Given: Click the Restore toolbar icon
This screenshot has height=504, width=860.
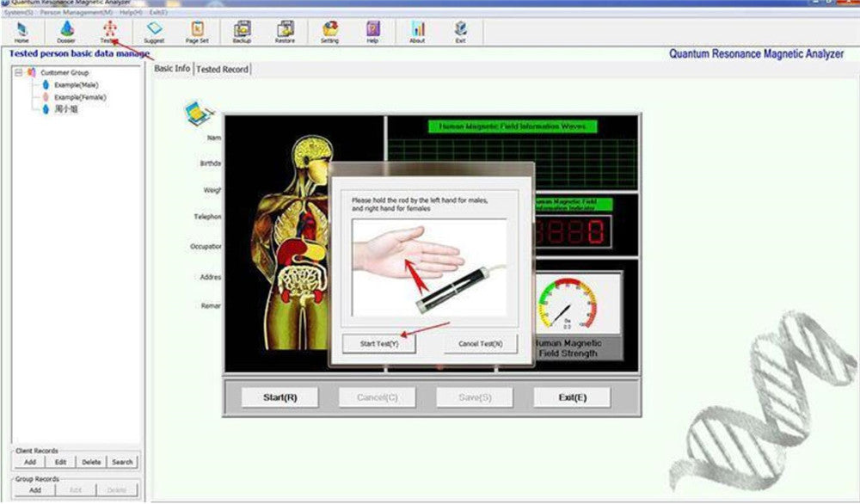Looking at the screenshot, I should coord(285,32).
